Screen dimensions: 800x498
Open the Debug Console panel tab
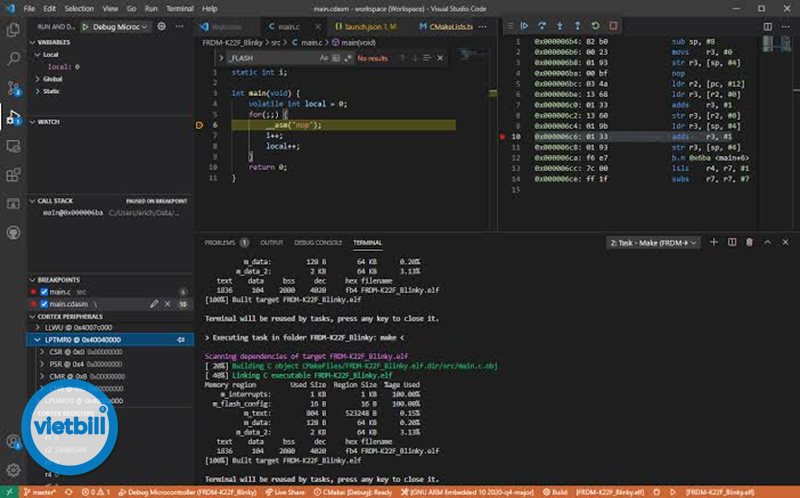(317, 243)
